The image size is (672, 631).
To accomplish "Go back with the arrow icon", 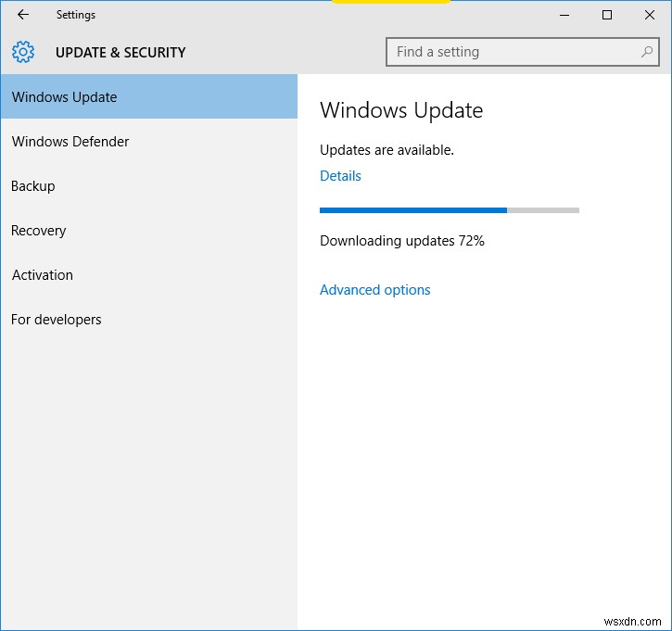I will pyautogui.click(x=23, y=15).
